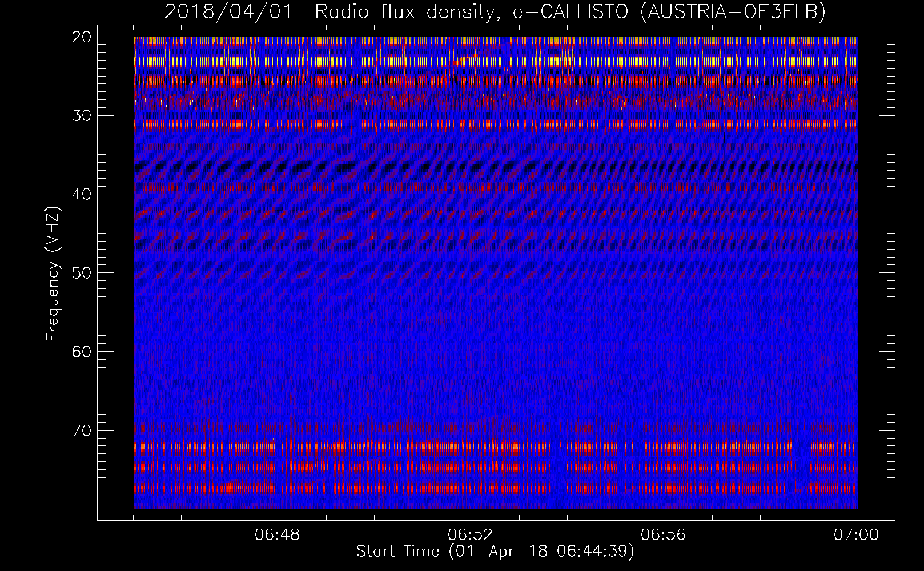924x571 pixels.
Task: Click the 30 MHz frequency label
Action: click(82, 116)
